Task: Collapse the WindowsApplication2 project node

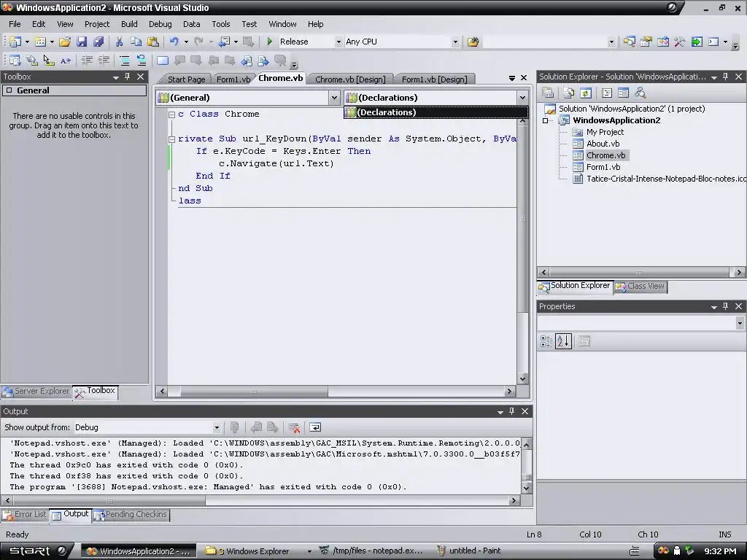Action: (546, 120)
